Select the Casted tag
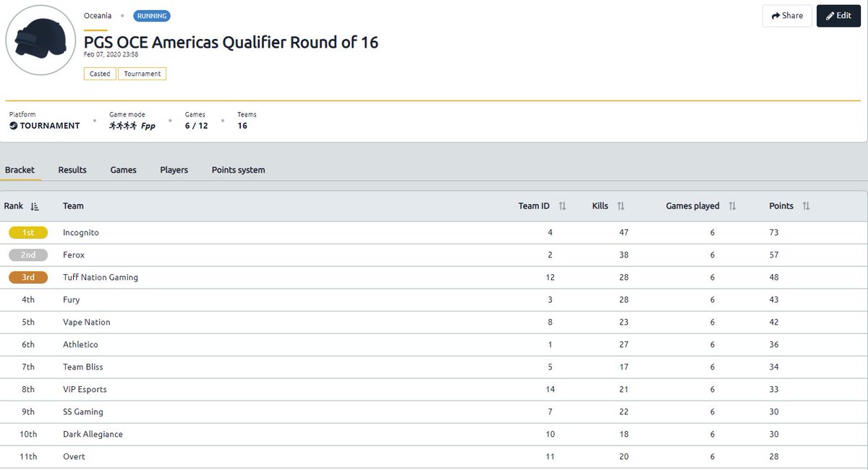The height and width of the screenshot is (470, 868). (x=100, y=74)
